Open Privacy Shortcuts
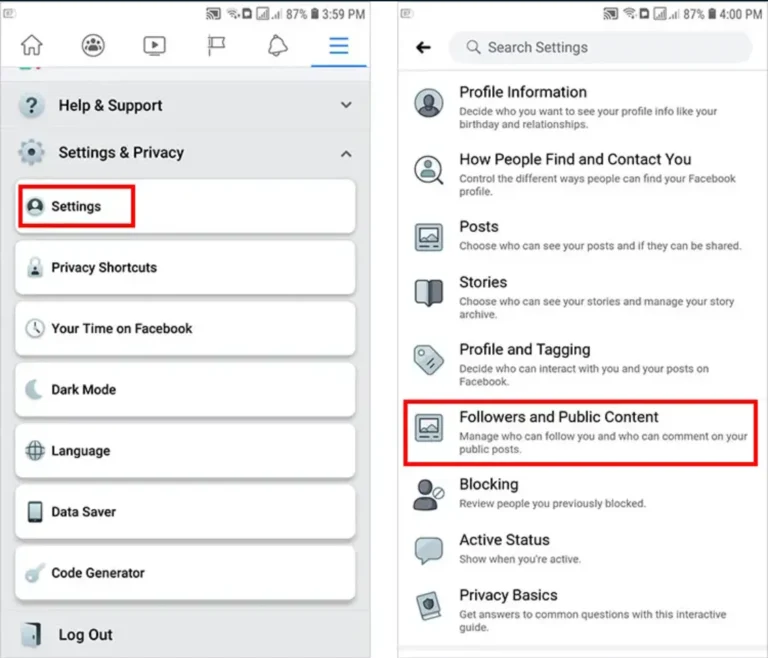The width and height of the screenshot is (768, 658). point(185,268)
